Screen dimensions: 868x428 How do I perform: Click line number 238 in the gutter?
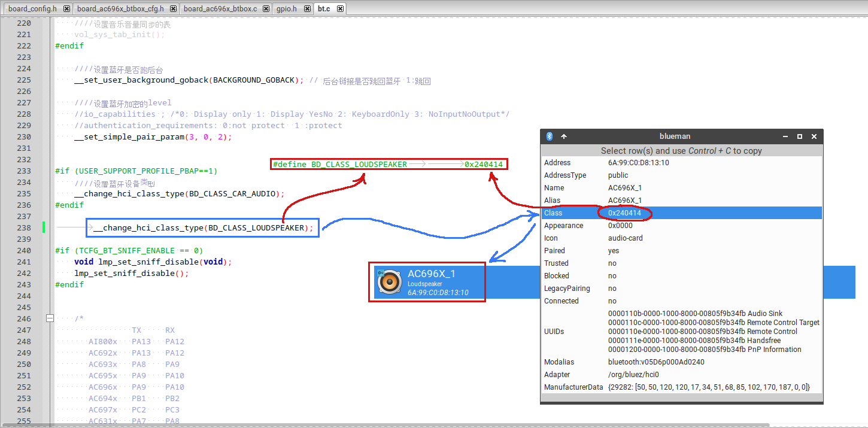(x=24, y=227)
